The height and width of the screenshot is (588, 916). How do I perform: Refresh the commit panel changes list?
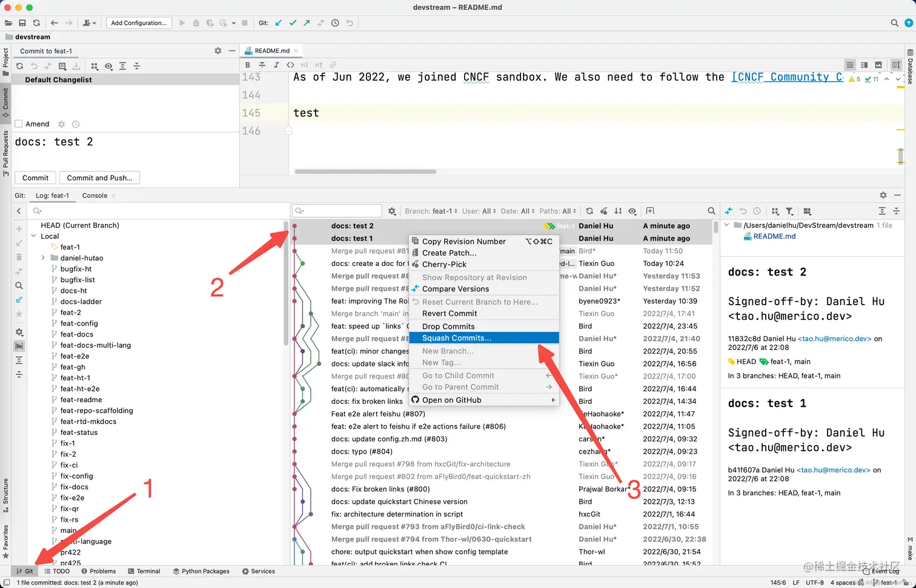[19, 66]
